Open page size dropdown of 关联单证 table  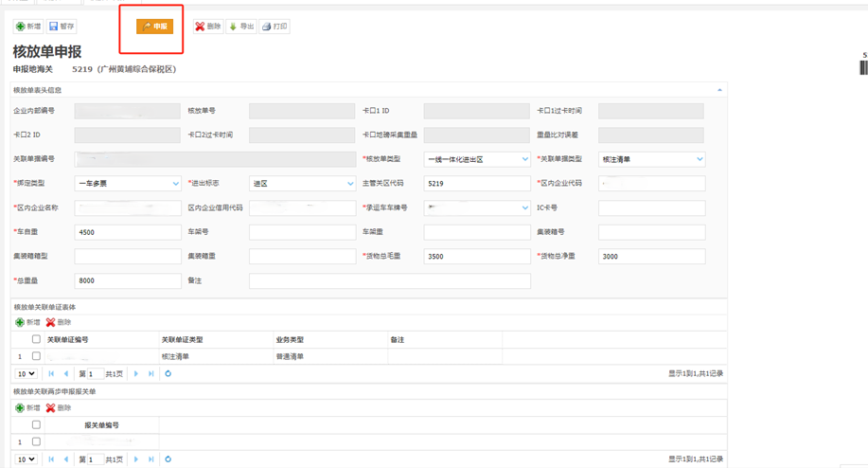26,374
